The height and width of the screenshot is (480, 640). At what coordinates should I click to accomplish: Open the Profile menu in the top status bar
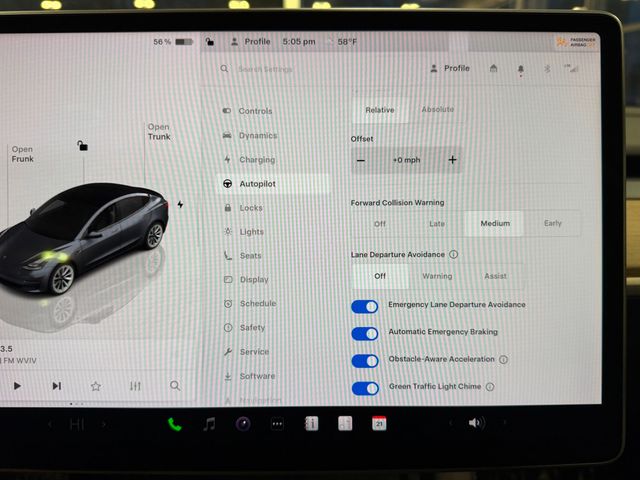pos(251,42)
